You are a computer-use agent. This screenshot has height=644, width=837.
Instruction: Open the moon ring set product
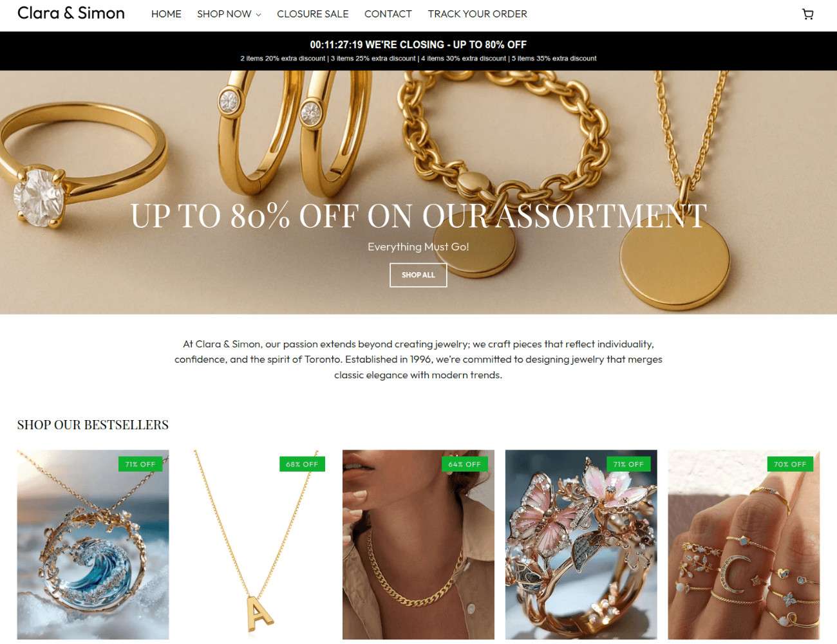(x=744, y=544)
